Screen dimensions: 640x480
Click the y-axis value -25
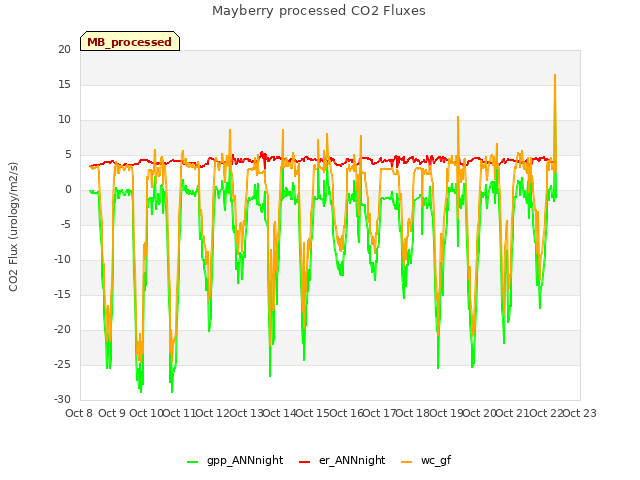pos(62,364)
